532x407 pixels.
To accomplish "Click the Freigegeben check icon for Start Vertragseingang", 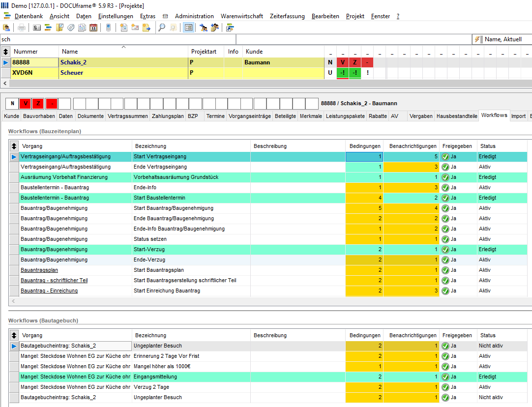I will [x=445, y=157].
